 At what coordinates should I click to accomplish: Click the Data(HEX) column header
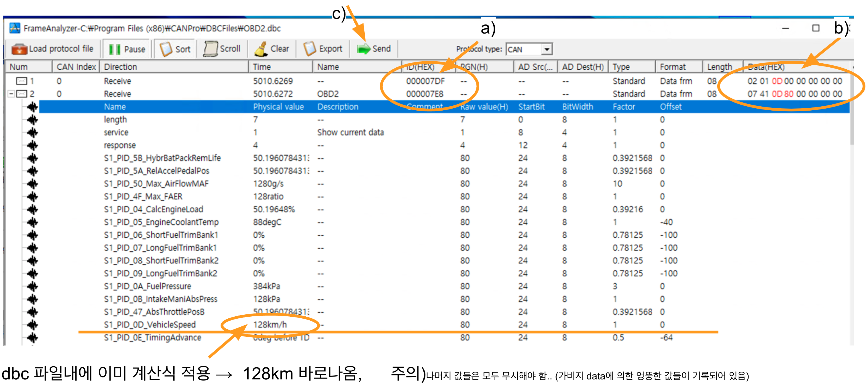[766, 67]
